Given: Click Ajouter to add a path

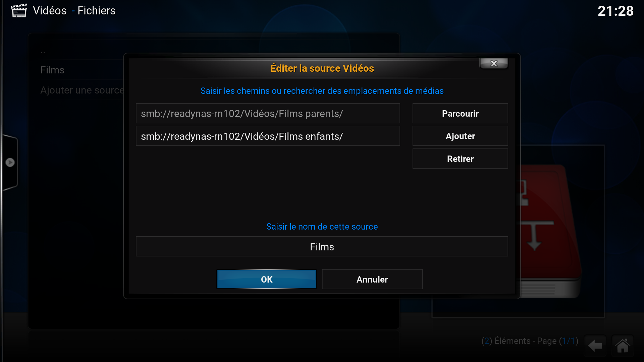Looking at the screenshot, I should click(460, 136).
